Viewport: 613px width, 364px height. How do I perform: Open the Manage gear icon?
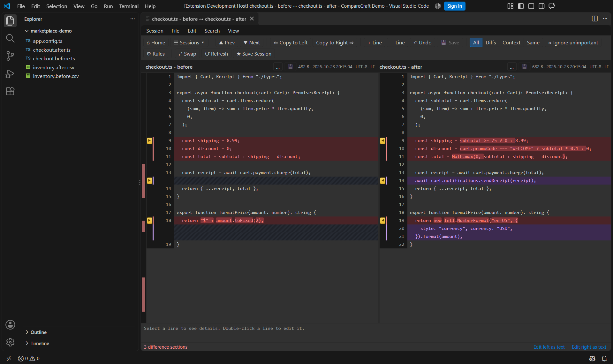(10, 342)
